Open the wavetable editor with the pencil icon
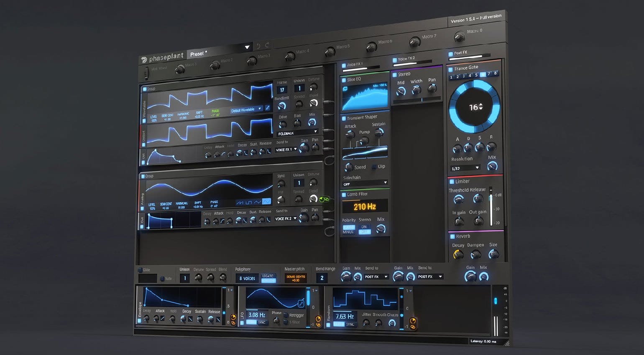Screen dimensions: 644x355 coord(268,108)
